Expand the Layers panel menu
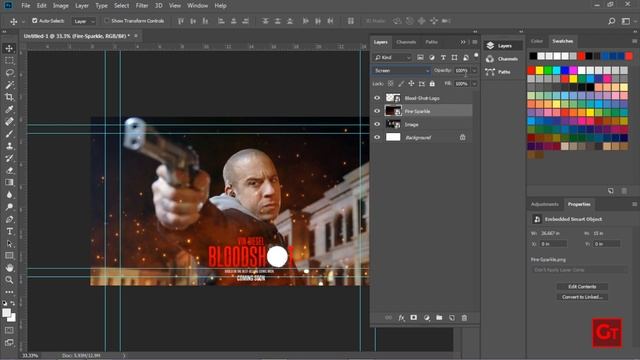 [475, 42]
